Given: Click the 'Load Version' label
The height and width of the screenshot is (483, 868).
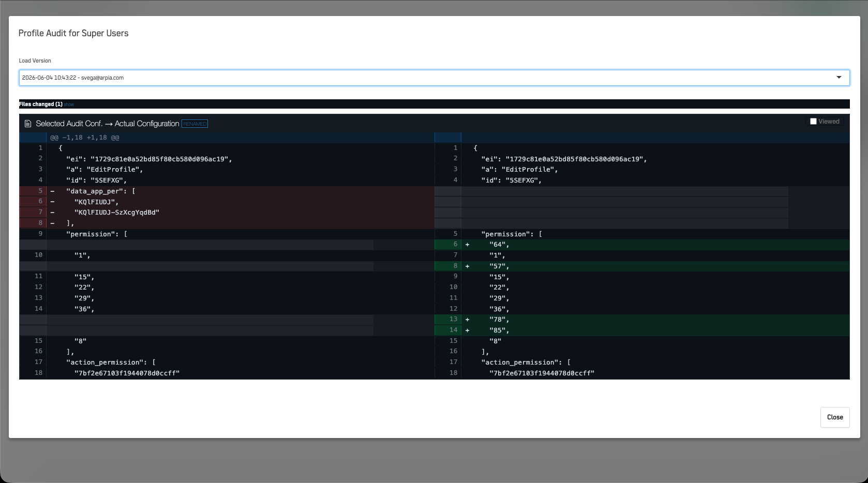Looking at the screenshot, I should pos(35,61).
